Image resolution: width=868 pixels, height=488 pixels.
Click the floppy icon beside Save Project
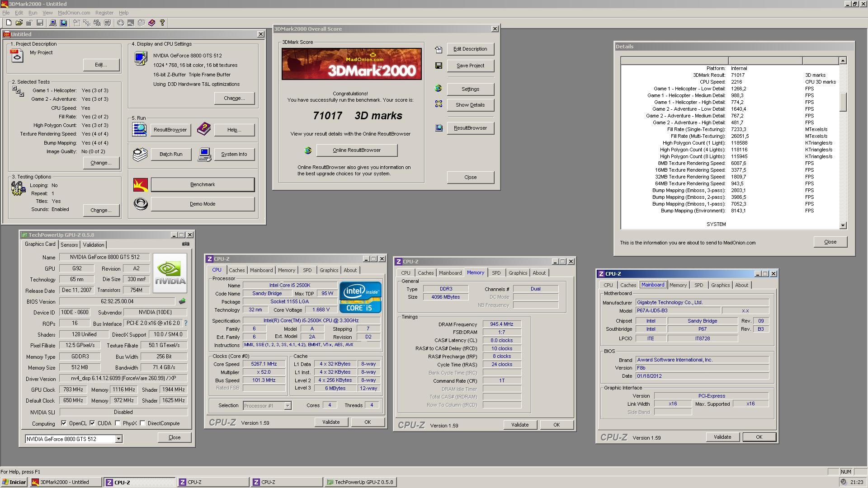pos(439,66)
